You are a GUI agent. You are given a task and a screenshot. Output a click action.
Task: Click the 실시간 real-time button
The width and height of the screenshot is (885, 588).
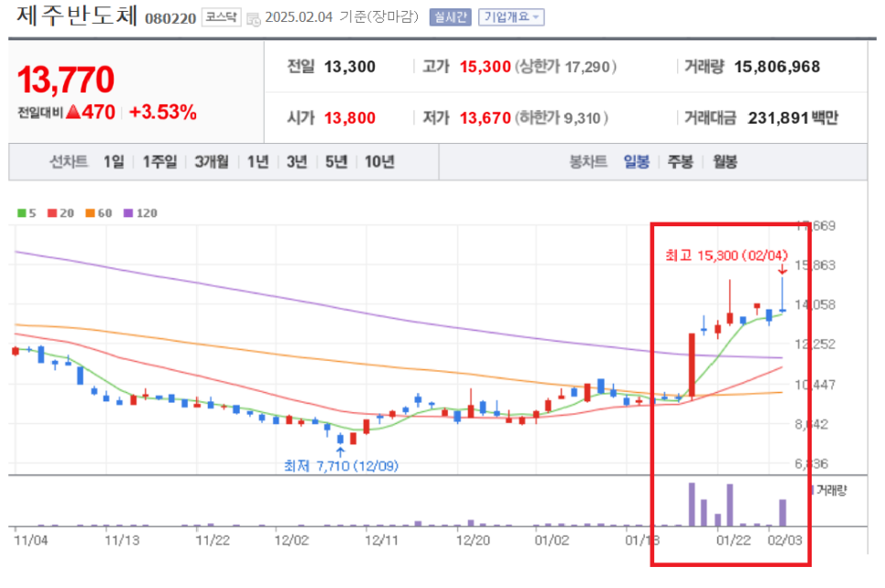click(x=450, y=17)
